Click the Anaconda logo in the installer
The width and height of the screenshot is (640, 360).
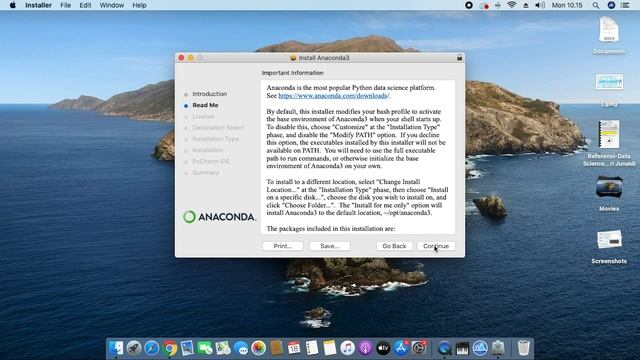pos(219,217)
